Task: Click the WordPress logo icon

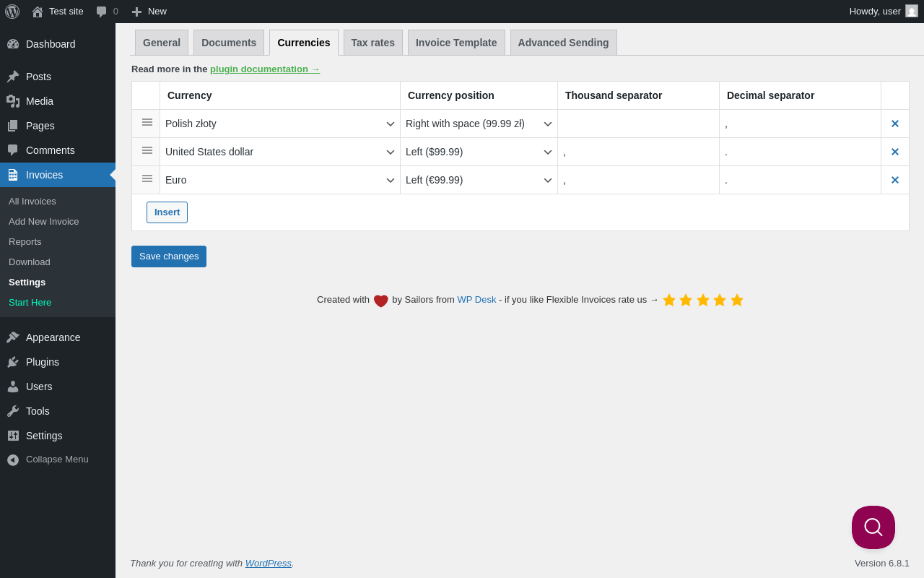Action: (x=12, y=12)
